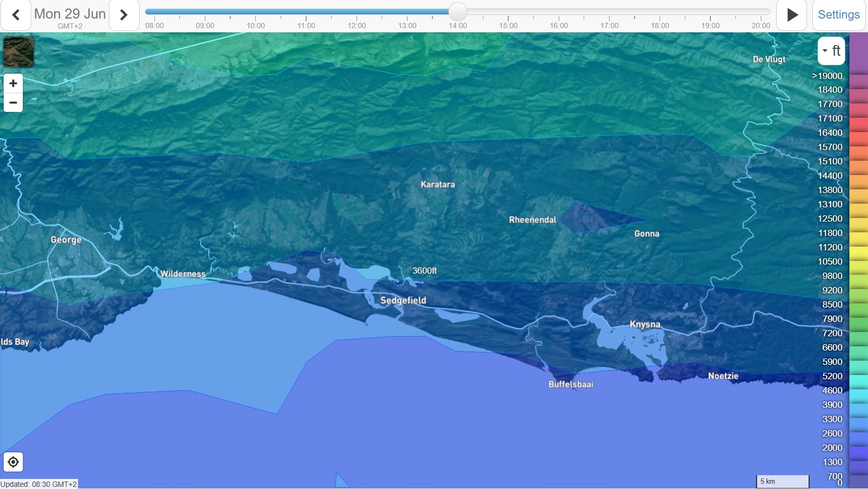Jump timeline to 10:00
The width and height of the screenshot is (868, 489).
tap(256, 25)
